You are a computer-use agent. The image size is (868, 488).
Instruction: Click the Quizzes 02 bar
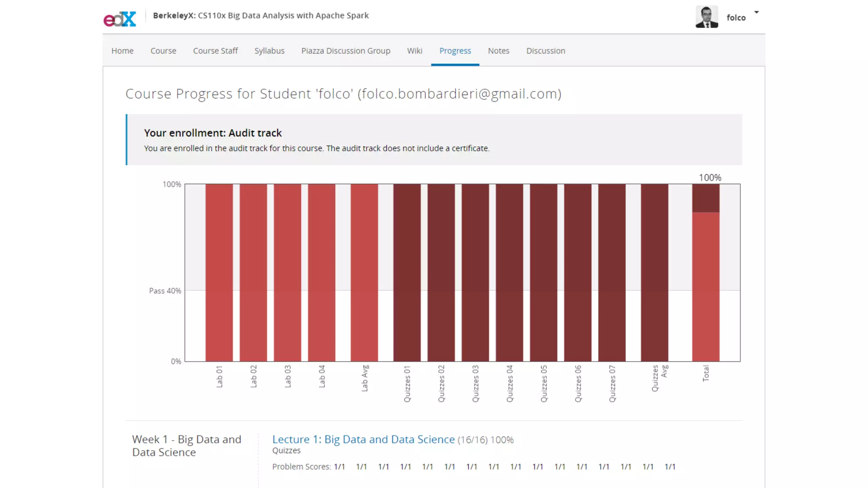pos(441,272)
